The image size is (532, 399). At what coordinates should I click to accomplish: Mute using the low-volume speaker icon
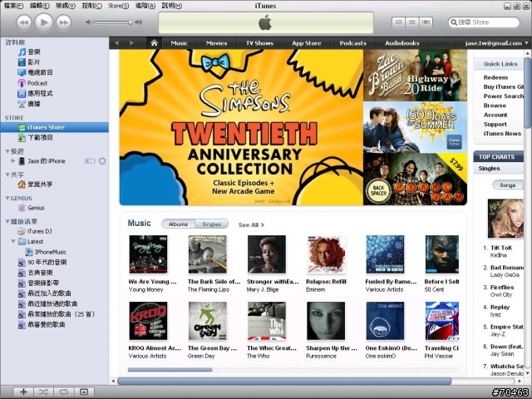coord(88,22)
